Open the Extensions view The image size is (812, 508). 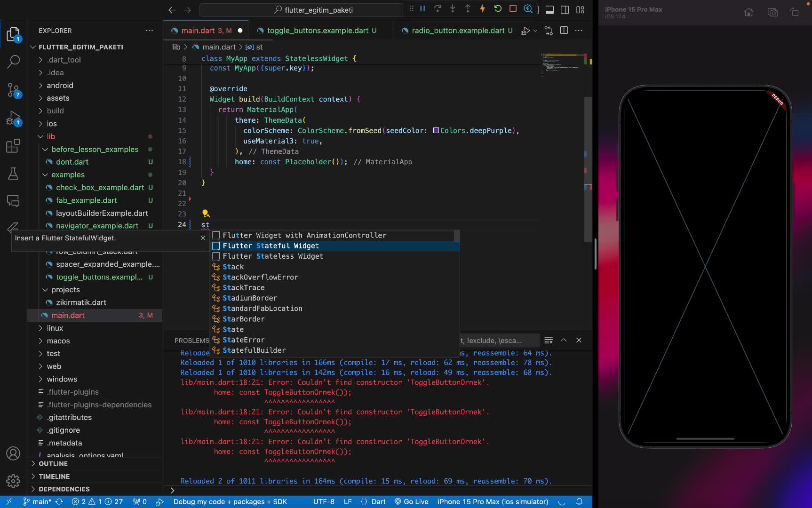(x=13, y=146)
